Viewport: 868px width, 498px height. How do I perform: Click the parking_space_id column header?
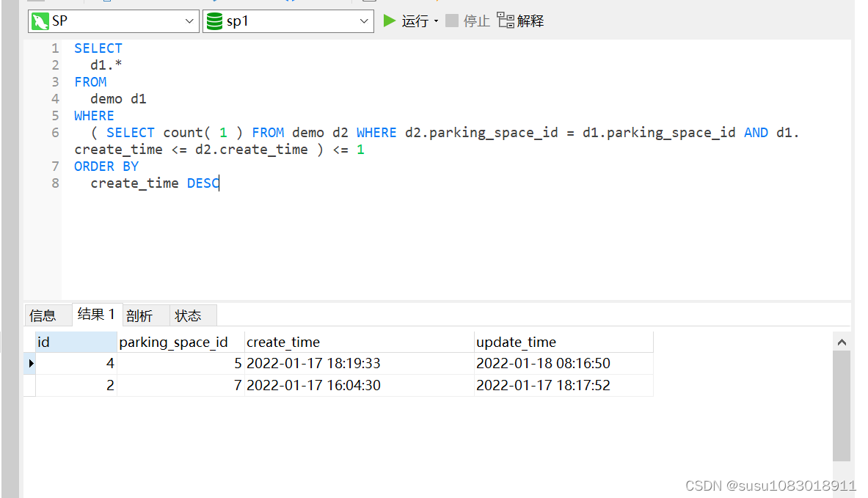click(x=180, y=343)
